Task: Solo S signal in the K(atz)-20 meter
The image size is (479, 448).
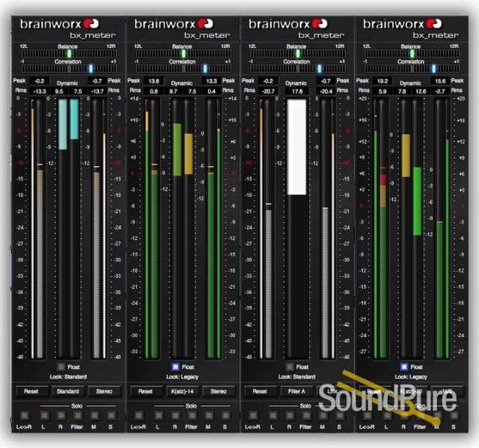Action: click(x=454, y=415)
